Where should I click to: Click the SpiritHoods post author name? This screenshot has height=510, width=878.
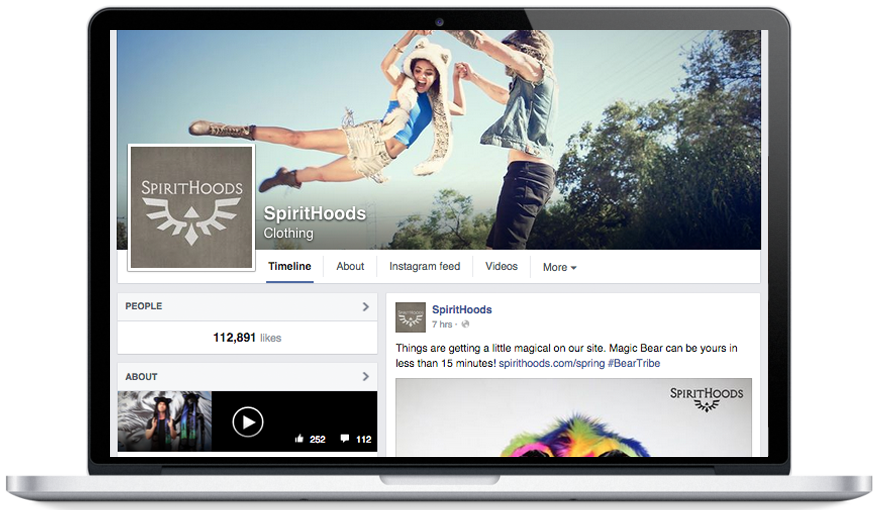pyautogui.click(x=461, y=310)
